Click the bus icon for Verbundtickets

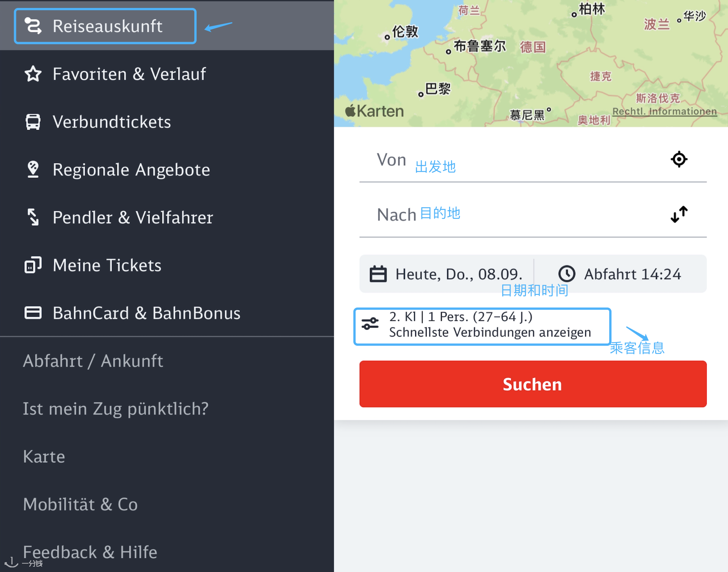click(x=33, y=122)
